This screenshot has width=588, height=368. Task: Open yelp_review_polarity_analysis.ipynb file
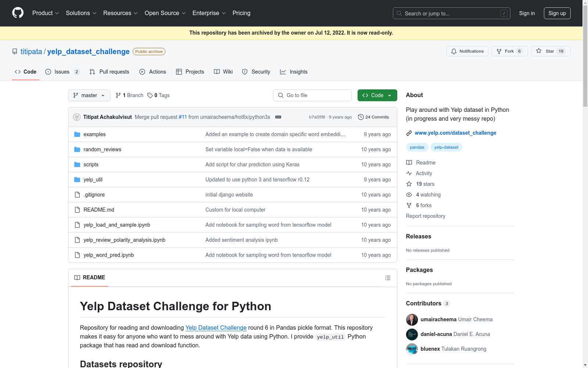pyautogui.click(x=124, y=240)
